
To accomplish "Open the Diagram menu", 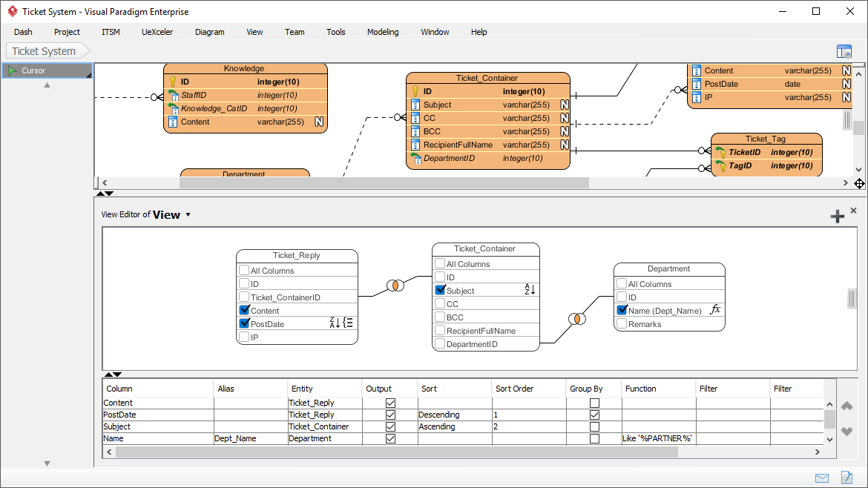I will (209, 32).
